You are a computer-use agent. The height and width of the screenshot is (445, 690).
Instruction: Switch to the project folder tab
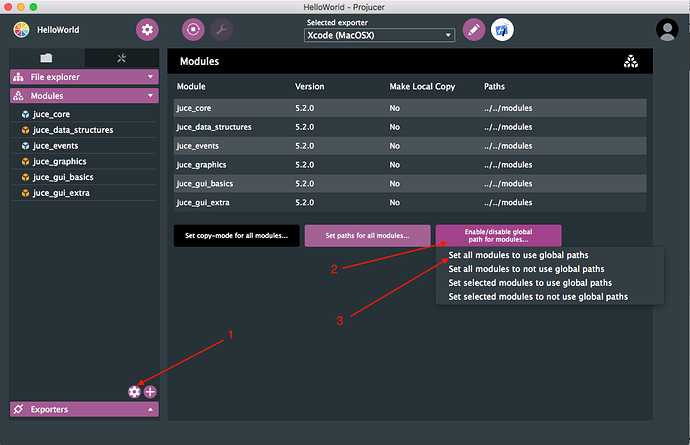(46, 58)
